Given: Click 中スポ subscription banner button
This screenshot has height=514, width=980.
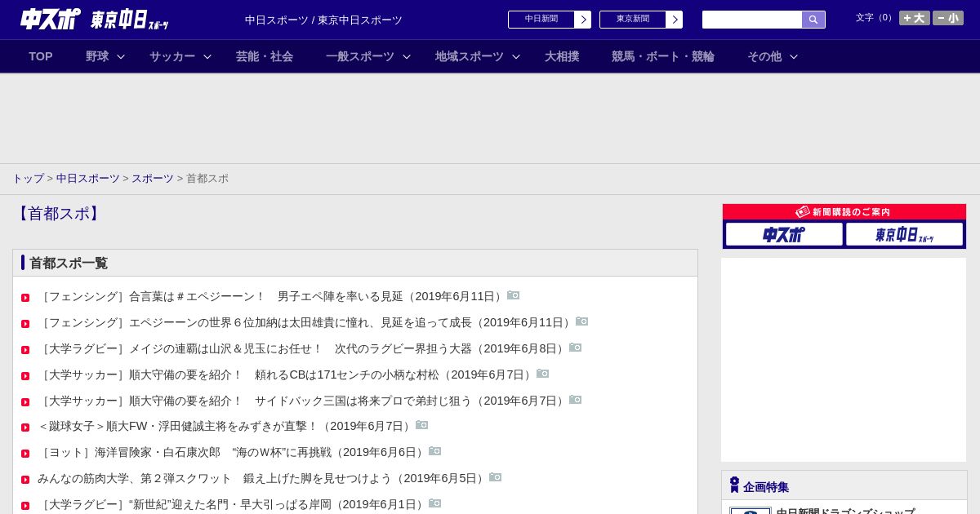Looking at the screenshot, I should tap(784, 234).
